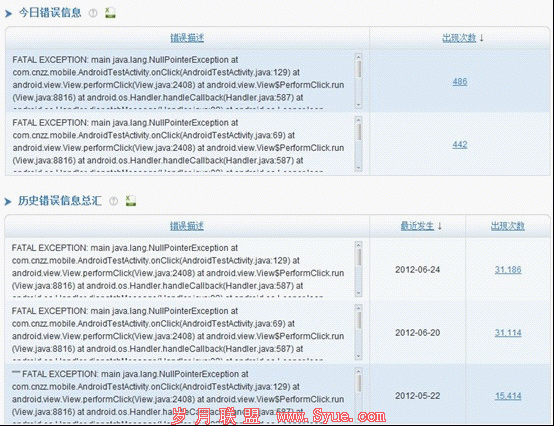This screenshot has width=554, height=426.
Task: Click scrollbar thumb in the 442 error row
Action: [359, 132]
